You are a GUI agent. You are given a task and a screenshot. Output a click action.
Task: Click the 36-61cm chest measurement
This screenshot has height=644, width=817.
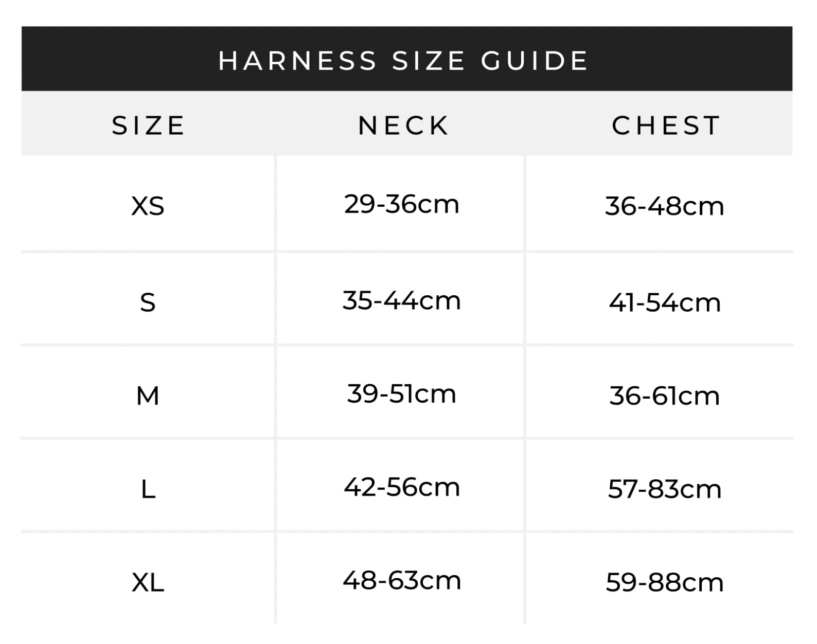coord(664,396)
